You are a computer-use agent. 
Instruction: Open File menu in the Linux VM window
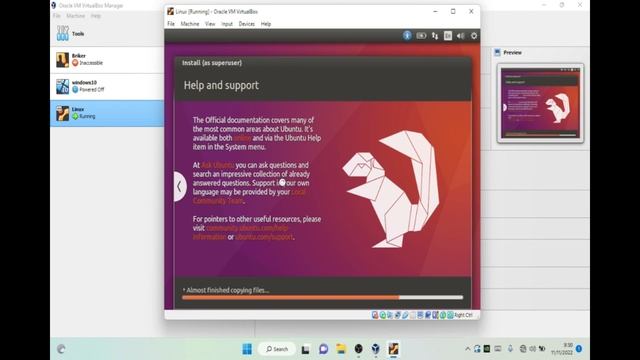(x=171, y=24)
